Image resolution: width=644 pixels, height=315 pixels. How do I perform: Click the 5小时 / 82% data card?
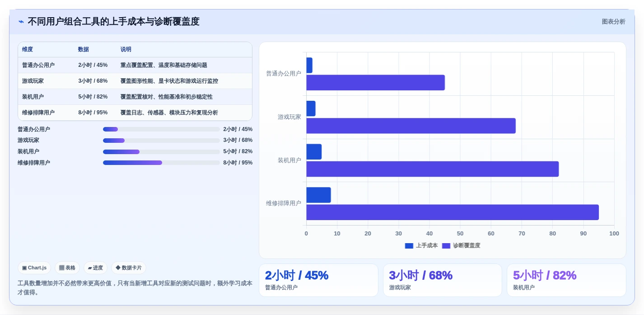[x=566, y=280]
